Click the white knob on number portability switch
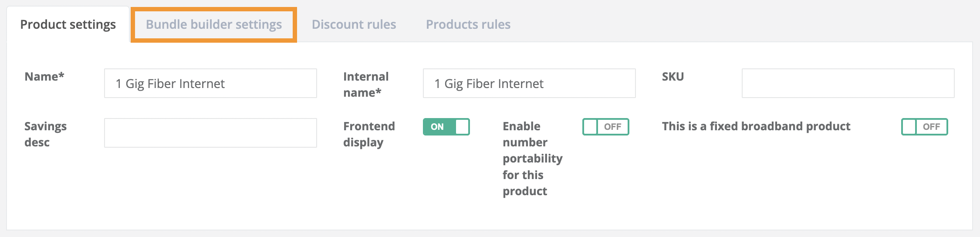 (591, 127)
